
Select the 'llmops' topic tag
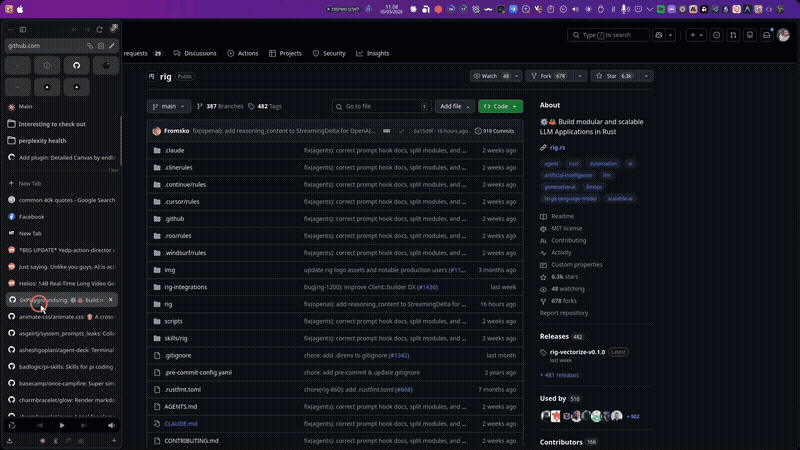pos(594,187)
